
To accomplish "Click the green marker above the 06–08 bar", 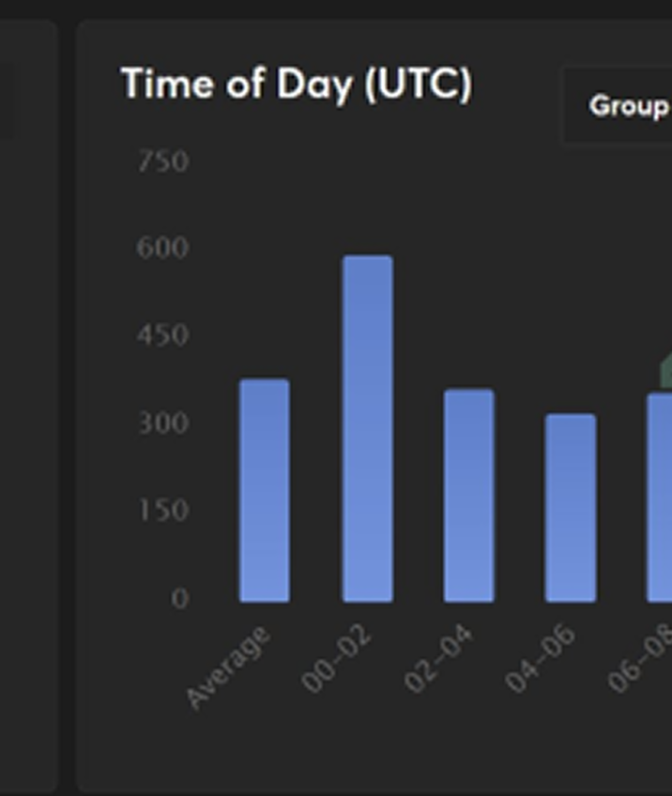I will (x=665, y=373).
